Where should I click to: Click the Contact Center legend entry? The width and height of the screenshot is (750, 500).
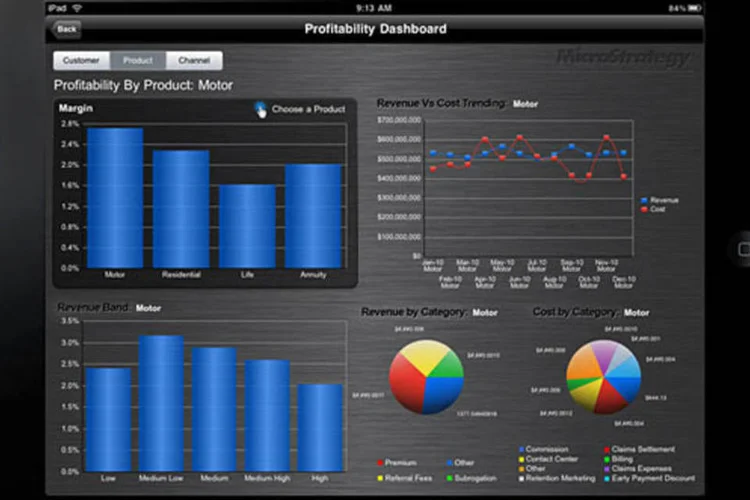(548, 459)
